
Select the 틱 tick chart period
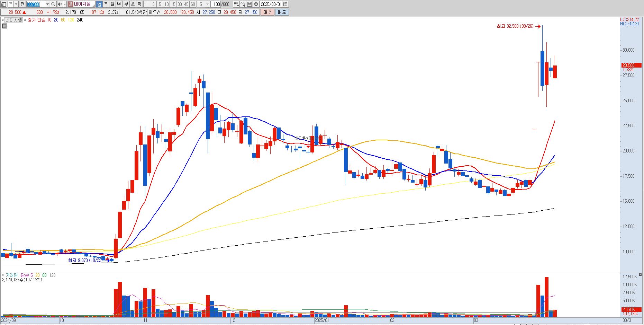pyautogui.click(x=139, y=4)
